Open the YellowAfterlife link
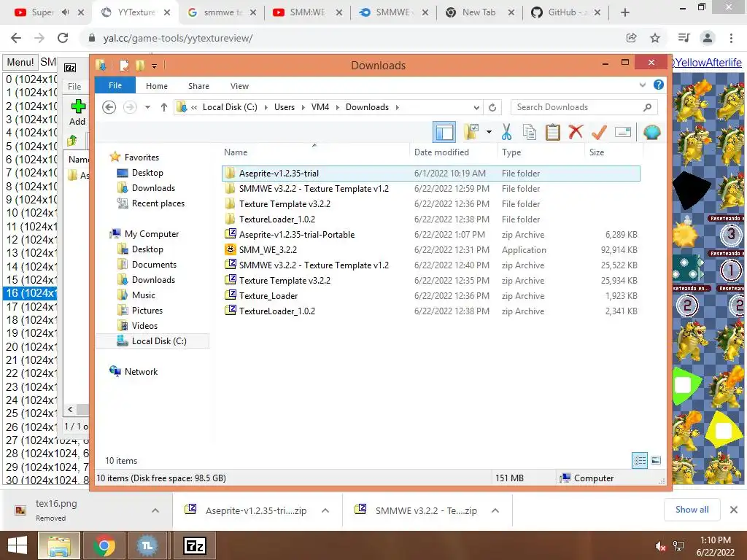 tap(708, 63)
